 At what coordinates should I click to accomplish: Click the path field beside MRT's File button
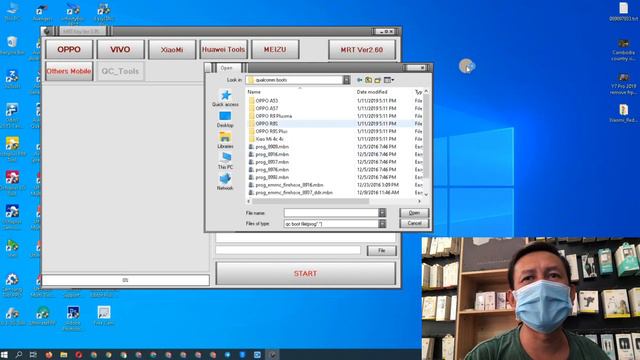(288, 250)
